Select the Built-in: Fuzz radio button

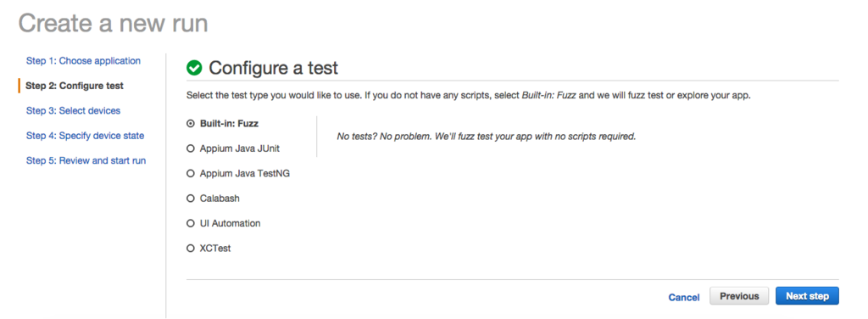191,124
